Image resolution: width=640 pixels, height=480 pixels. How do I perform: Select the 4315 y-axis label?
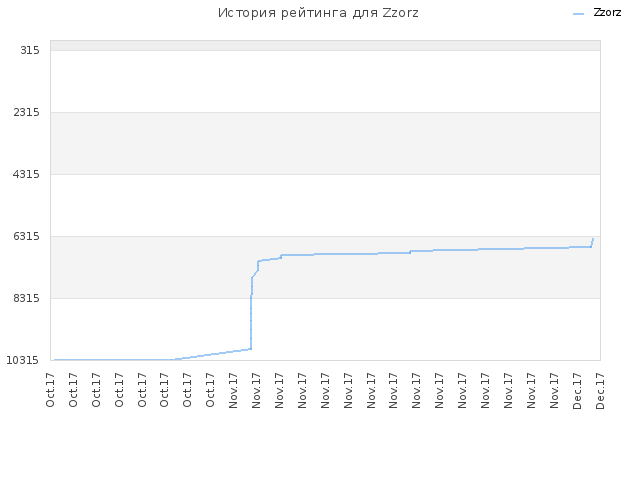27,174
